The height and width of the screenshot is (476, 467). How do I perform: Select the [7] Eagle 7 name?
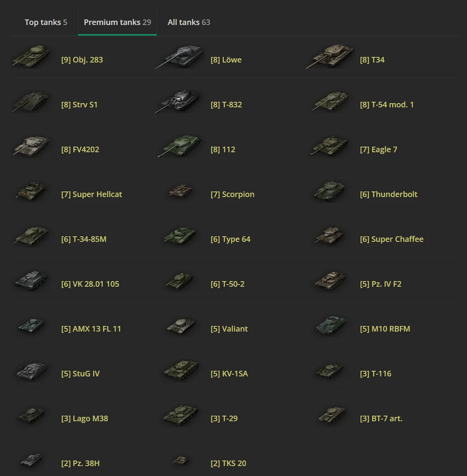coord(378,150)
